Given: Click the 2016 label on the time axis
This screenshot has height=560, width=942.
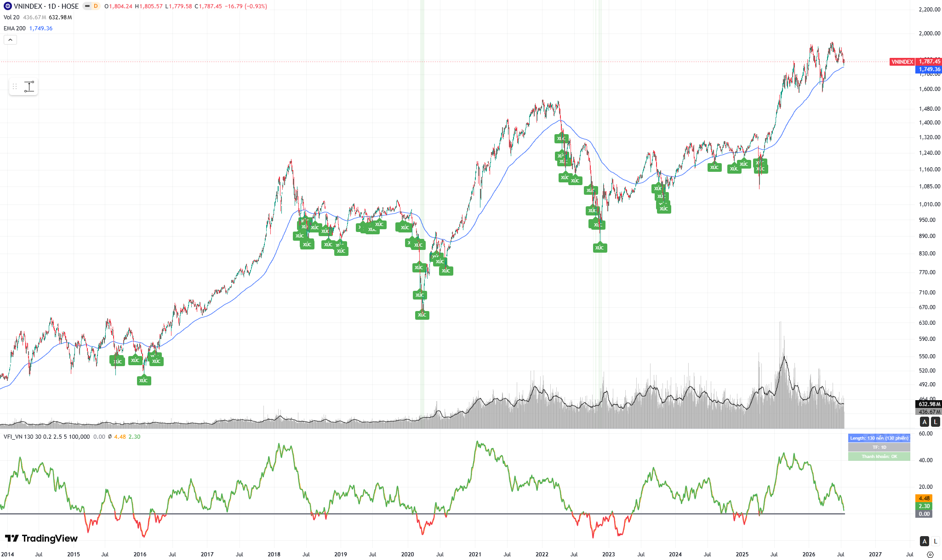Looking at the screenshot, I should click(x=140, y=554).
